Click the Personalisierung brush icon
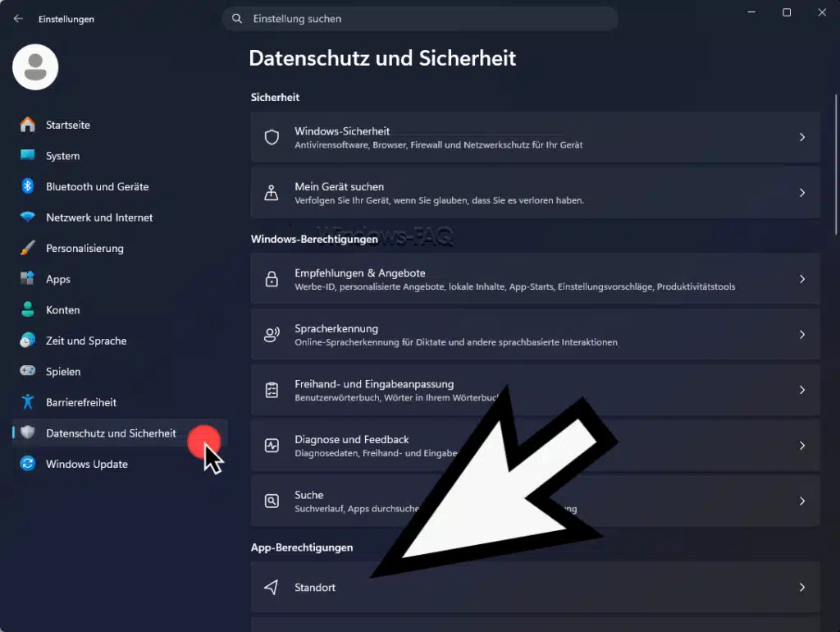 [27, 248]
